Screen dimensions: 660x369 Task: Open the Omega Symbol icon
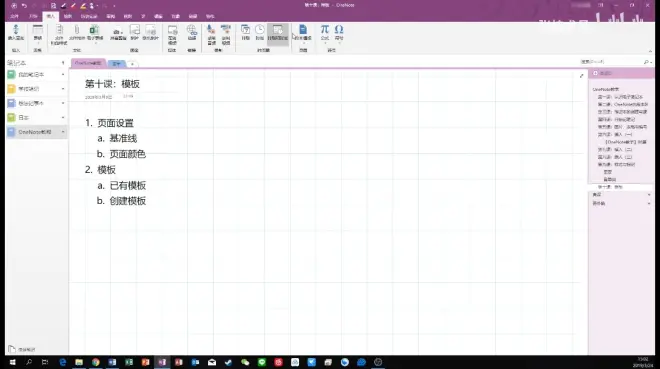click(x=339, y=32)
